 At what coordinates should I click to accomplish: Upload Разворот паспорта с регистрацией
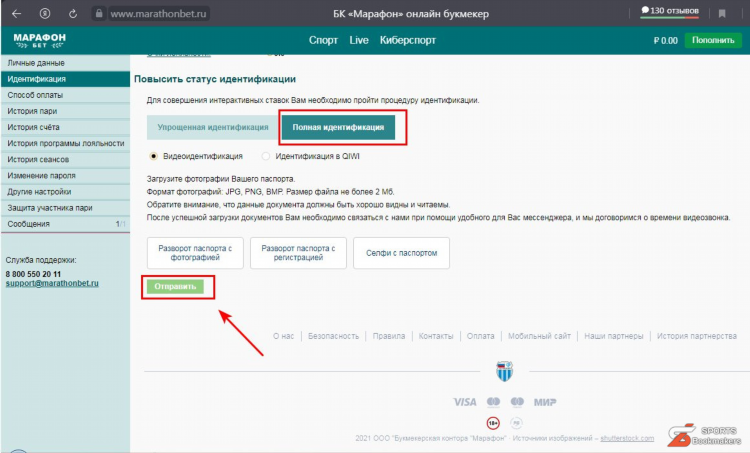tap(298, 253)
